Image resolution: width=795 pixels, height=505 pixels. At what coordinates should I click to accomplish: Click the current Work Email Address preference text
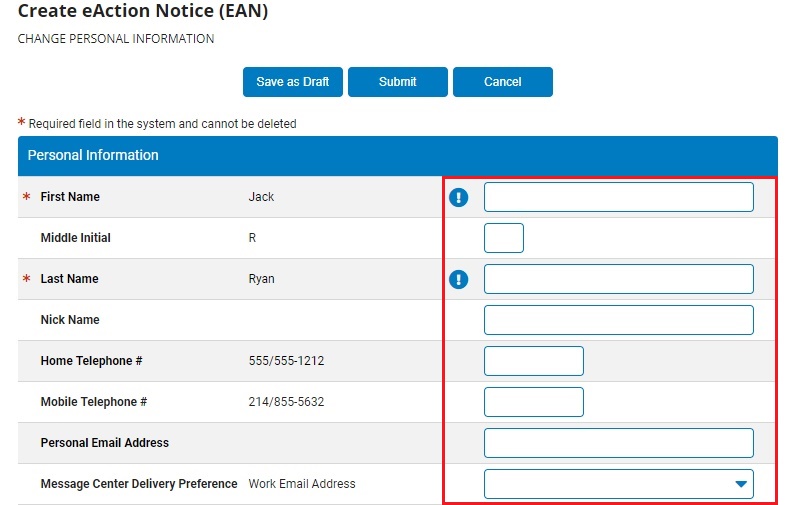pos(302,484)
